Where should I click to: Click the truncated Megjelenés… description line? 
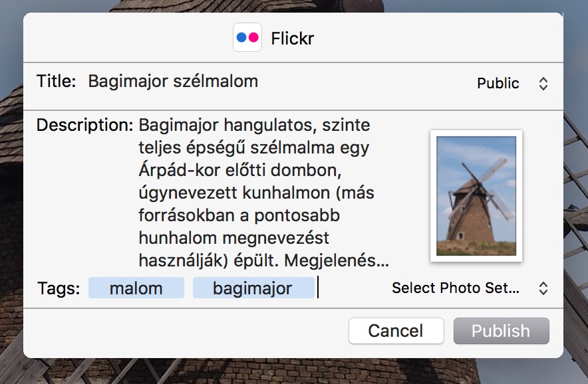tap(263, 260)
